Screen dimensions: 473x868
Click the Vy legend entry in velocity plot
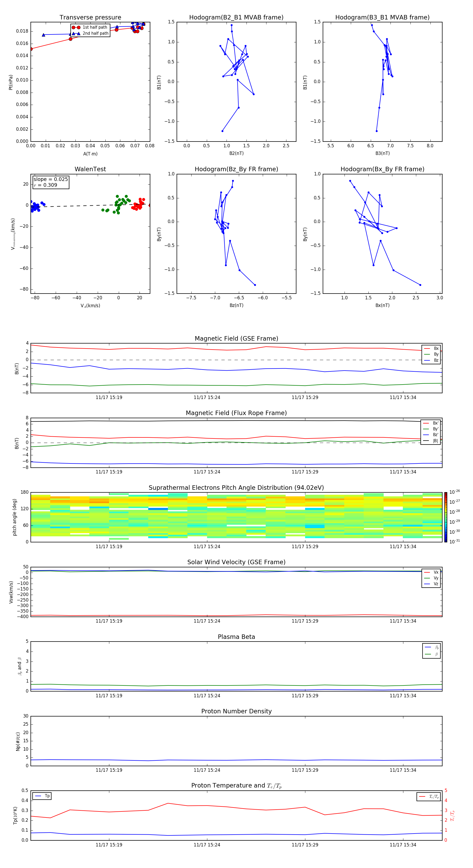click(x=431, y=578)
